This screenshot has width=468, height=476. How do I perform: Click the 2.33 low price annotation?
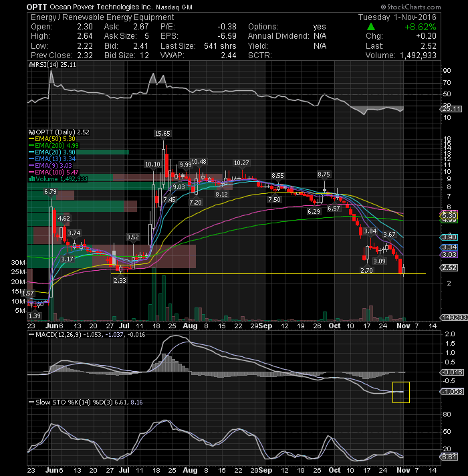[120, 281]
